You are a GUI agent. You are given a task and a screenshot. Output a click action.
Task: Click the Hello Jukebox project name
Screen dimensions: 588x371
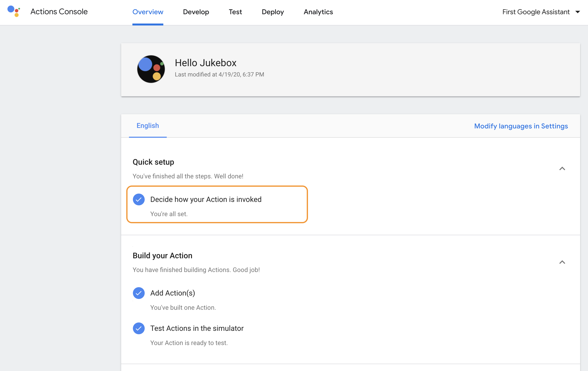pos(206,63)
